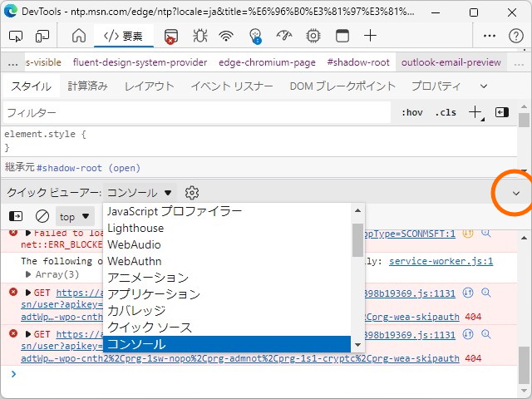
Task: Follow the #shadow-root (open) inherited link
Action: (x=88, y=168)
